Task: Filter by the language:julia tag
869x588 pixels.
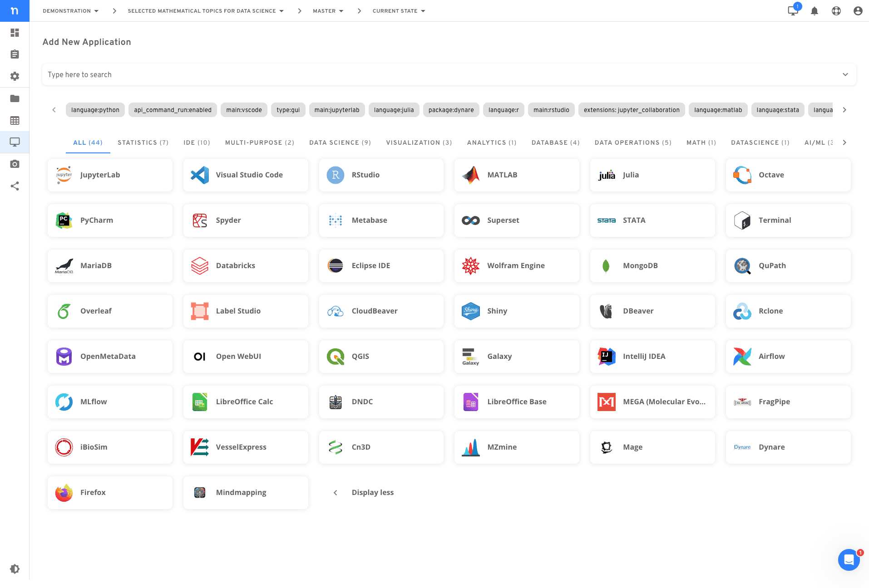Action: pyautogui.click(x=394, y=110)
